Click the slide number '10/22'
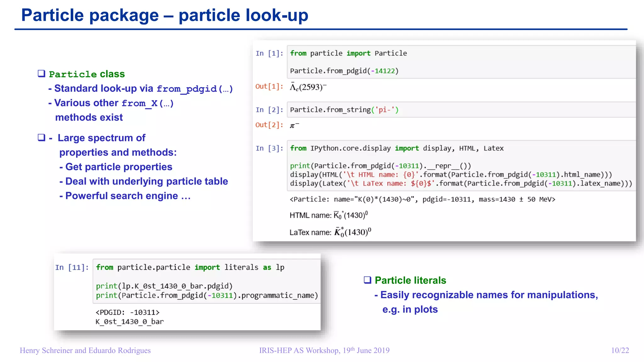The image size is (644, 362). point(620,350)
